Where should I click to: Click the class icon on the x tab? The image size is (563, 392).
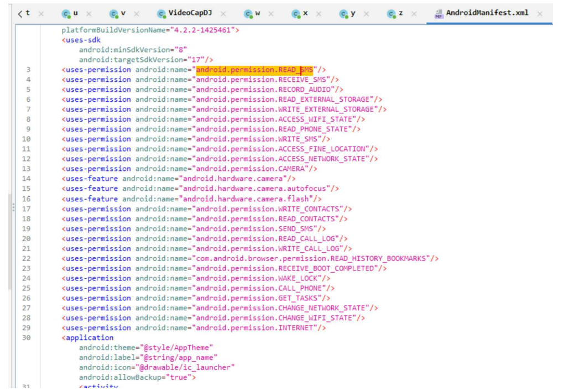tap(296, 13)
